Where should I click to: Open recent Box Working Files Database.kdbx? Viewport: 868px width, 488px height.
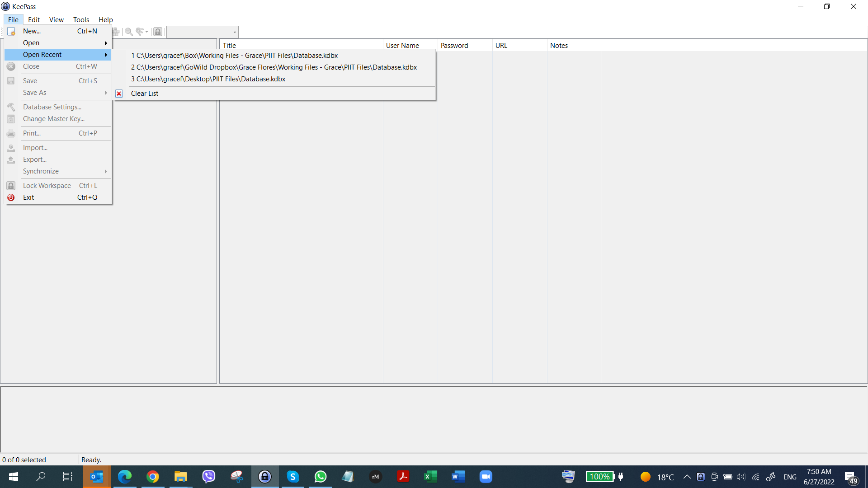[235, 56]
